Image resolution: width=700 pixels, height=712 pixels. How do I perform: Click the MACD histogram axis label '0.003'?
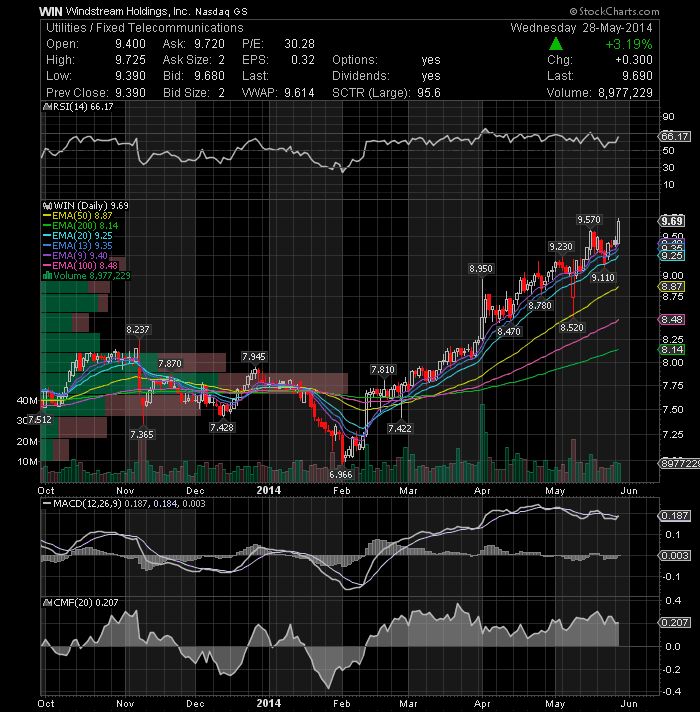point(674,555)
